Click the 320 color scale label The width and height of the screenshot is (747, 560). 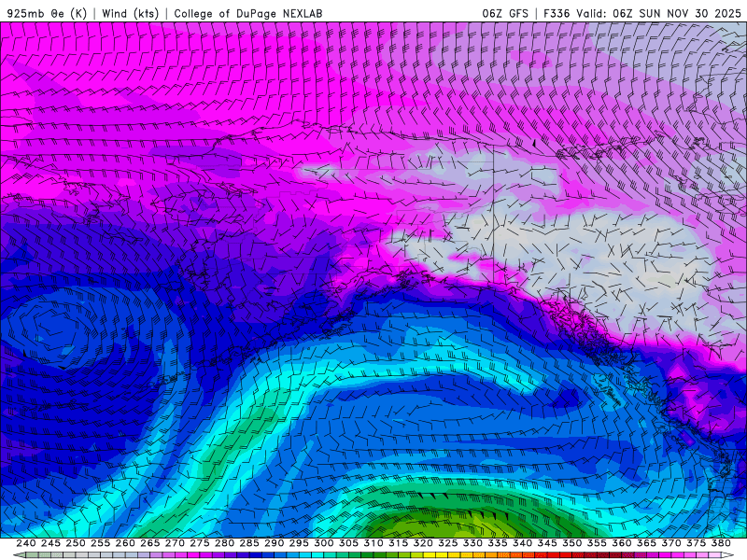[423, 543]
